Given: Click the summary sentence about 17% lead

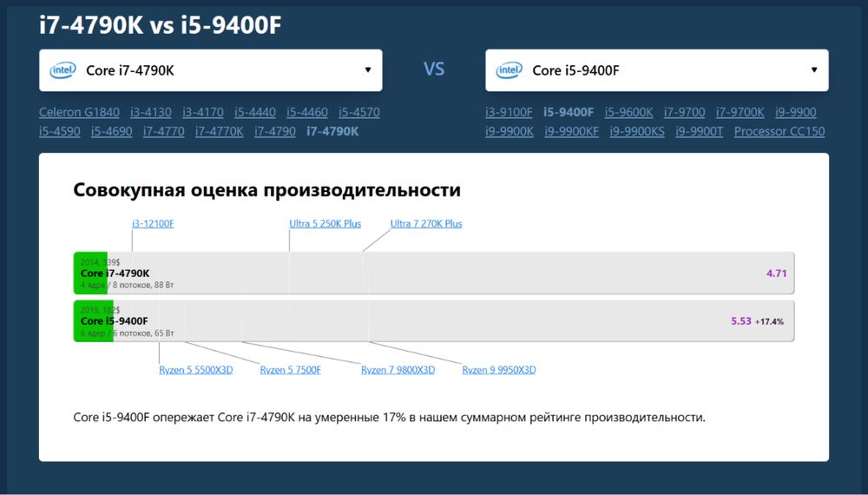Looking at the screenshot, I should (x=389, y=418).
